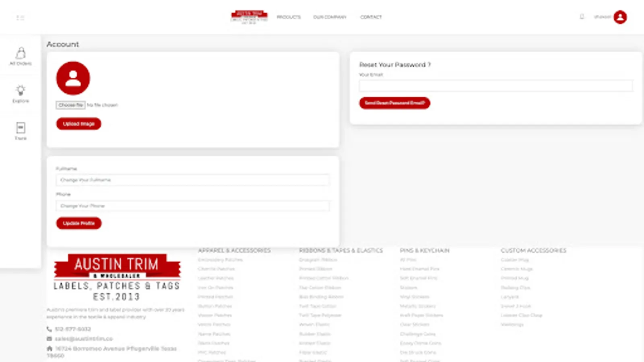Click the Choose File button

[x=70, y=105]
